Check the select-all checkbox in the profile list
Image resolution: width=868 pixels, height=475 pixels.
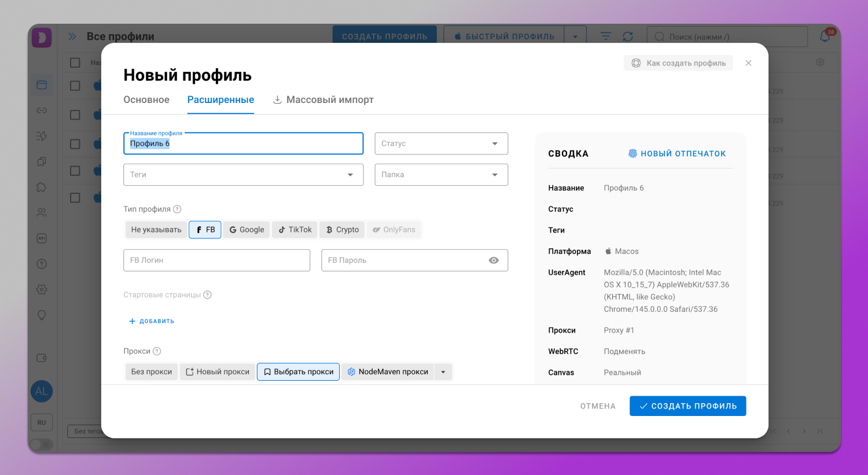(75, 62)
